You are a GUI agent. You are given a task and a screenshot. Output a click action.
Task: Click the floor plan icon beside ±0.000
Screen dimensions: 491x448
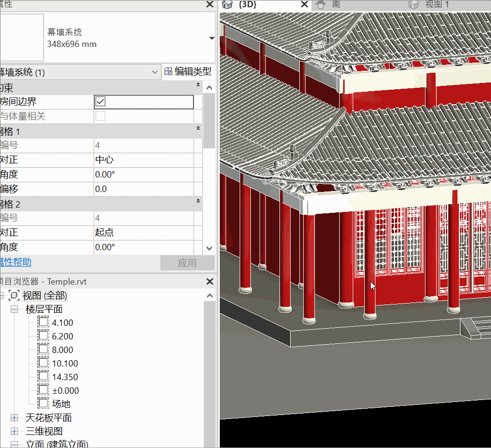43,390
